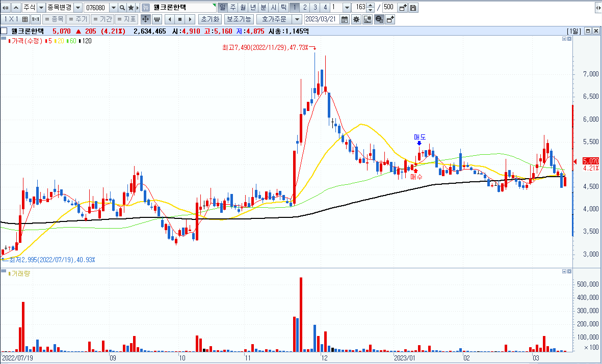The width and height of the screenshot is (602, 364).
Task: Toggle interval preset button 2
Action: (305, 7)
